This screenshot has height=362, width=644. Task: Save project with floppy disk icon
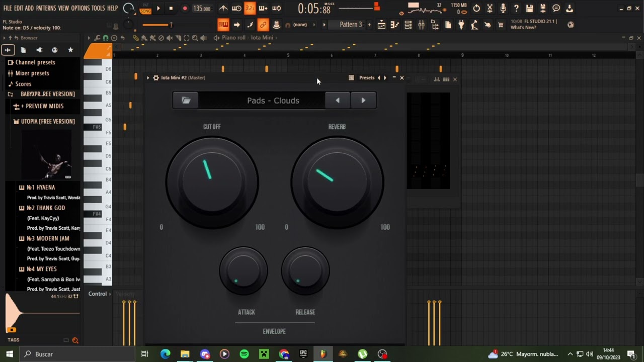529,8
